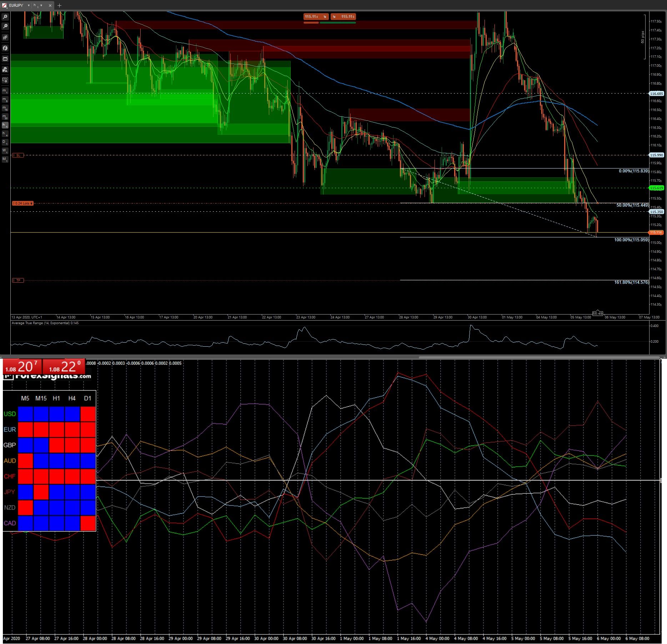Screen dimensions: 667x644
Task: Click the USD currency label
Action: tap(10, 414)
